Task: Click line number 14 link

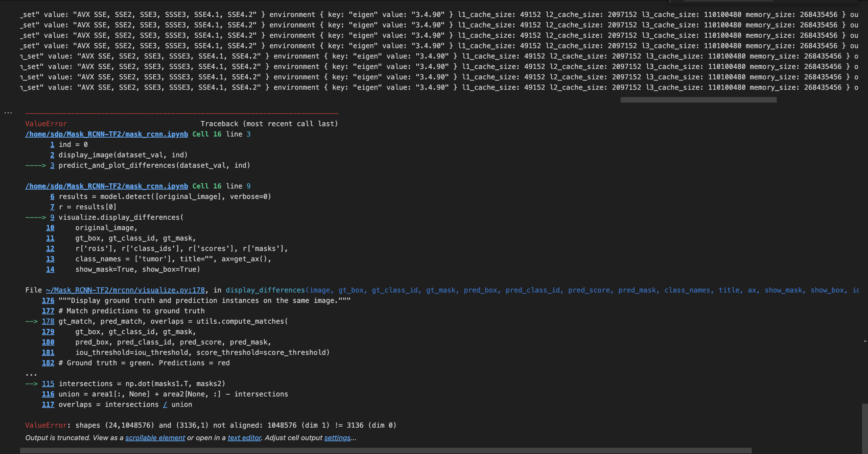Action: [x=50, y=269]
